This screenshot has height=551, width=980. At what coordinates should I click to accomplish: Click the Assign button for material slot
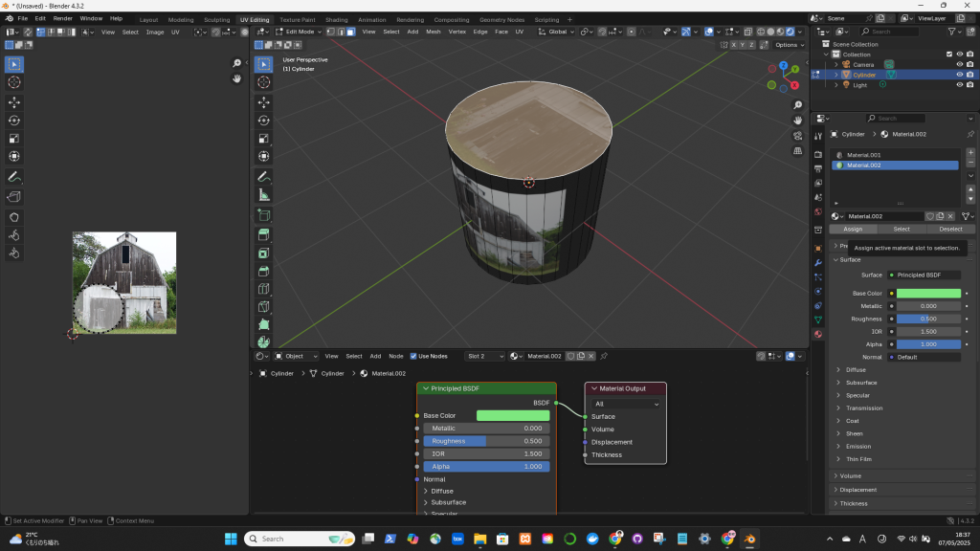(x=852, y=229)
